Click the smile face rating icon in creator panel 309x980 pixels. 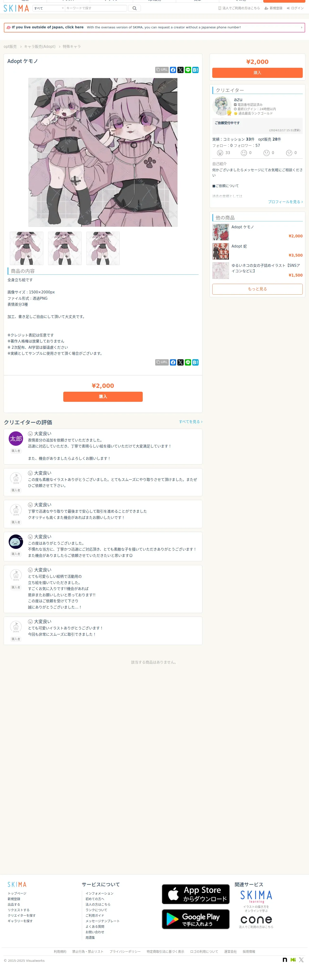(244, 153)
